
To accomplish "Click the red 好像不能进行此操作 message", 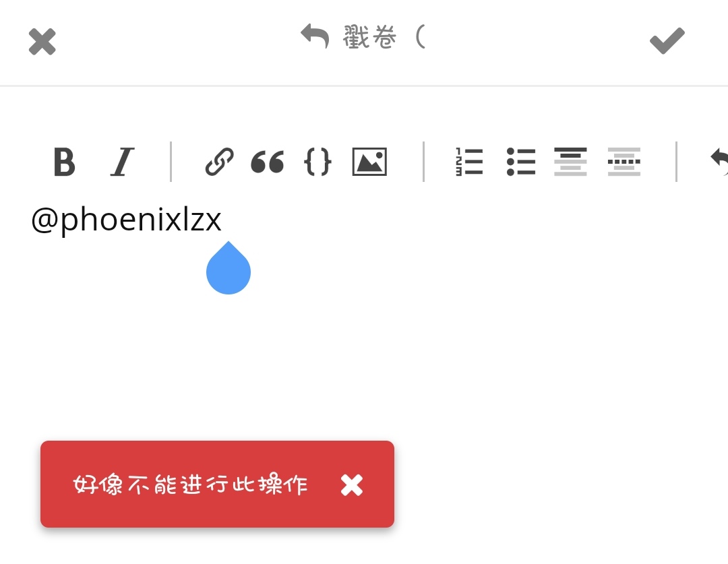I will (190, 485).
